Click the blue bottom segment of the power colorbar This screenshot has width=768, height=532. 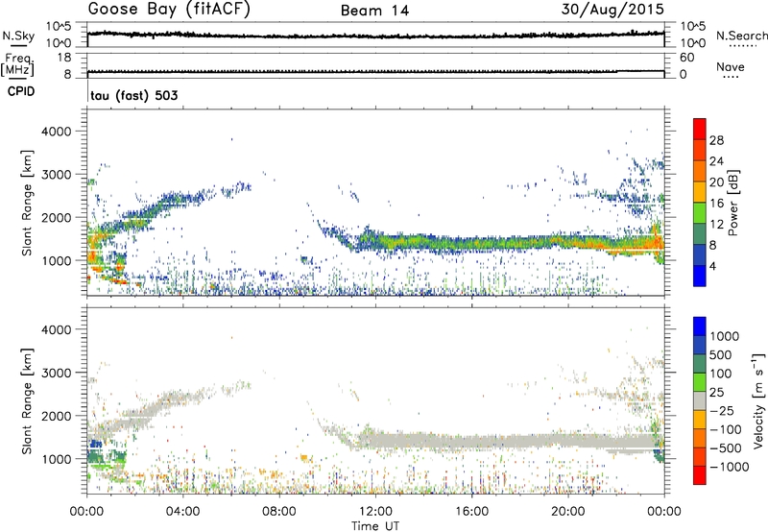(700, 276)
